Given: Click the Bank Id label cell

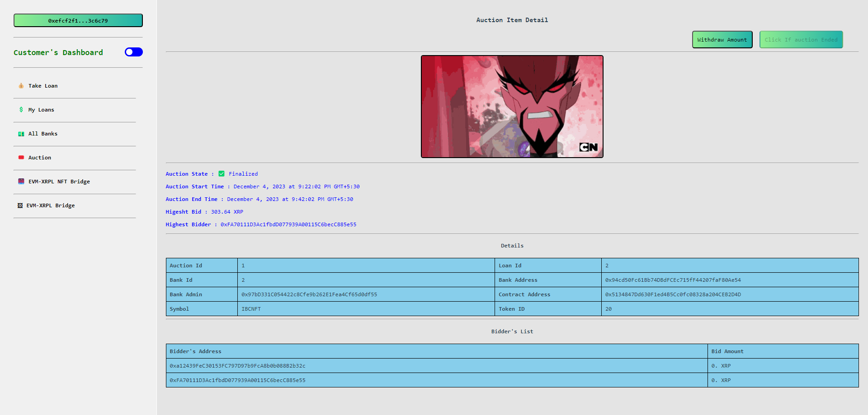Looking at the screenshot, I should point(202,280).
